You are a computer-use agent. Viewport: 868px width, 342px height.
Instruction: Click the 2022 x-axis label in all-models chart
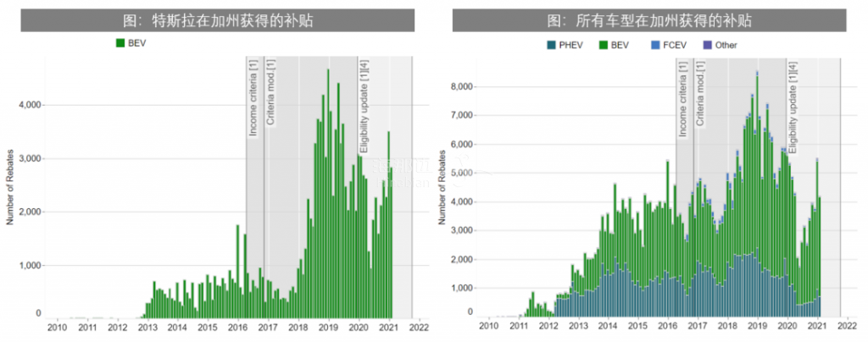click(848, 328)
